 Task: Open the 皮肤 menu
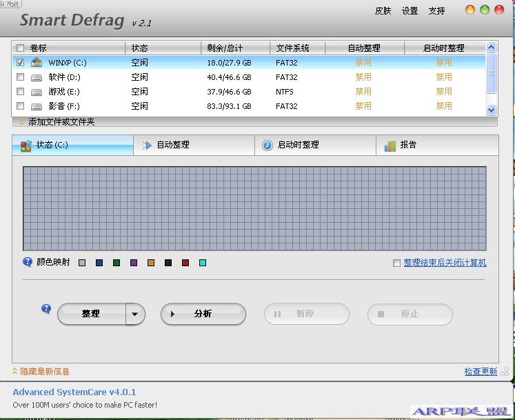tap(383, 11)
